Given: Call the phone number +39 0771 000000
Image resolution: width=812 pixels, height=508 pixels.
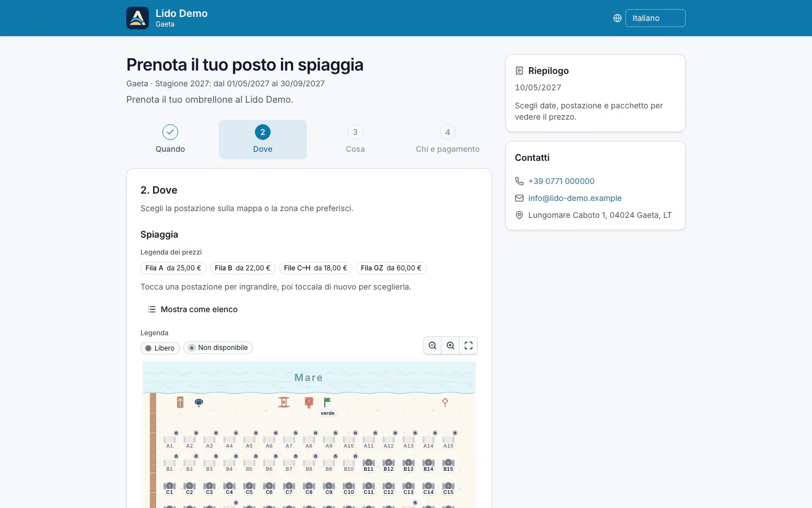Looking at the screenshot, I should 561,181.
